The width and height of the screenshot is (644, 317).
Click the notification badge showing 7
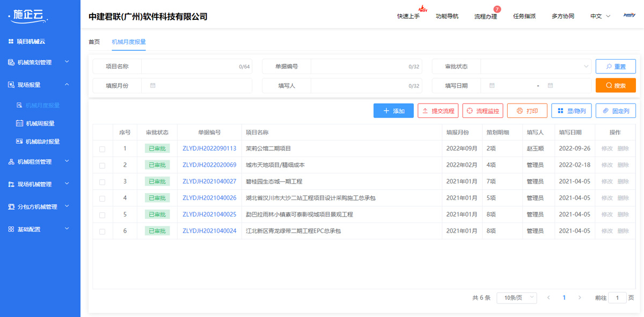497,9
